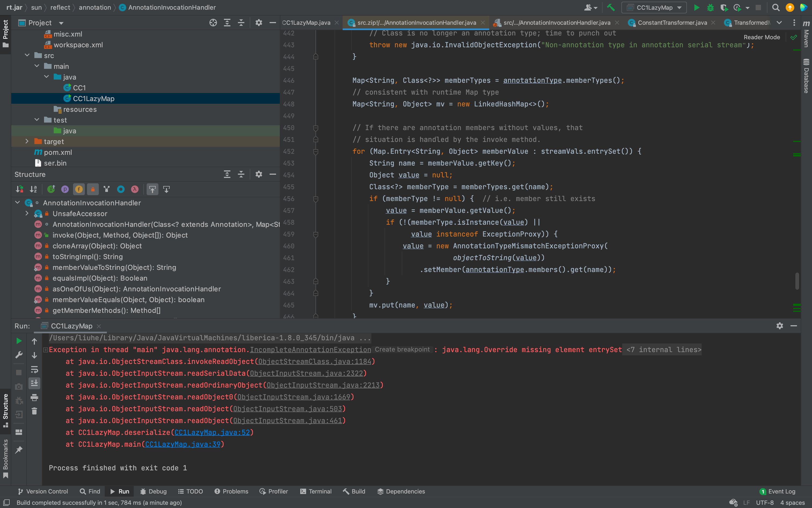Open the Profiler tool window tab
The image size is (812, 508).
(273, 491)
